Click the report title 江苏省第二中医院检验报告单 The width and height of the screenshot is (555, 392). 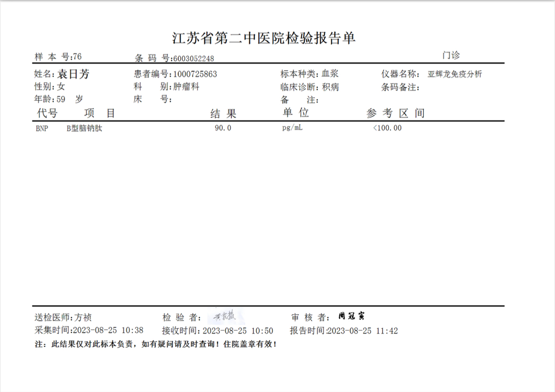pos(264,38)
